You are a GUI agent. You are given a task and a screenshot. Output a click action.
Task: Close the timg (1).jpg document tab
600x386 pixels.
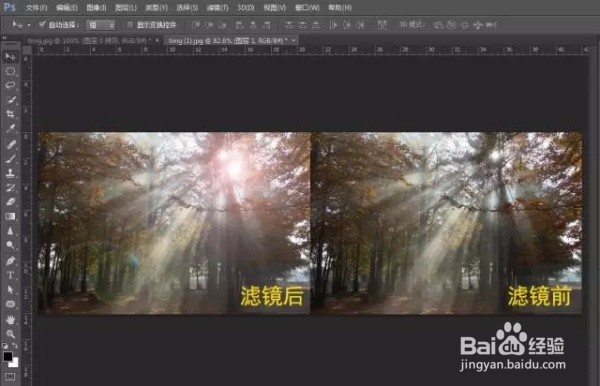click(294, 40)
